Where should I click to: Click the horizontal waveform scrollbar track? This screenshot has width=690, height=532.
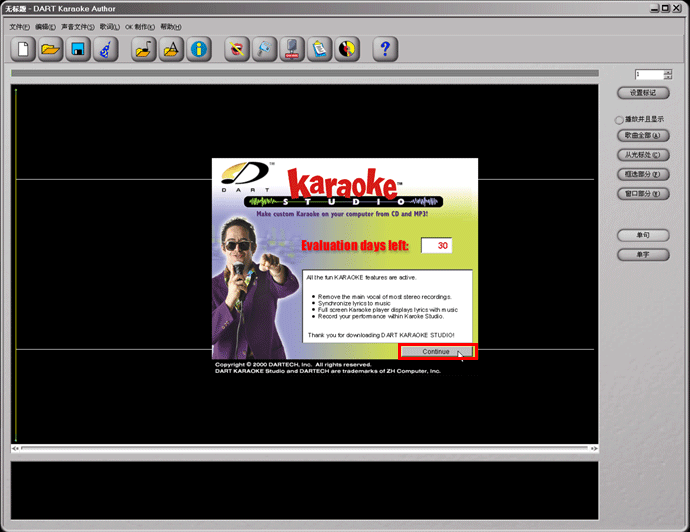[x=305, y=448]
